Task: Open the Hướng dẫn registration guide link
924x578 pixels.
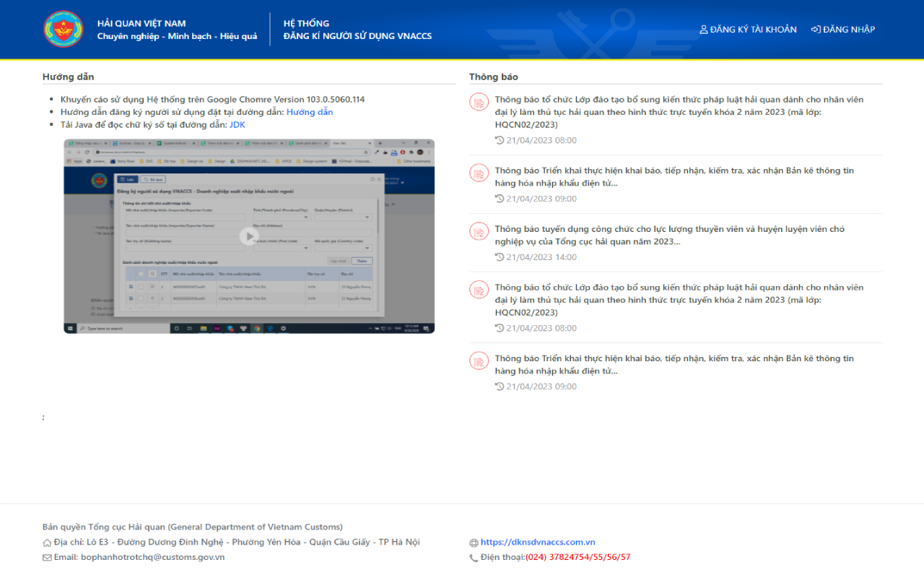Action: coord(310,111)
